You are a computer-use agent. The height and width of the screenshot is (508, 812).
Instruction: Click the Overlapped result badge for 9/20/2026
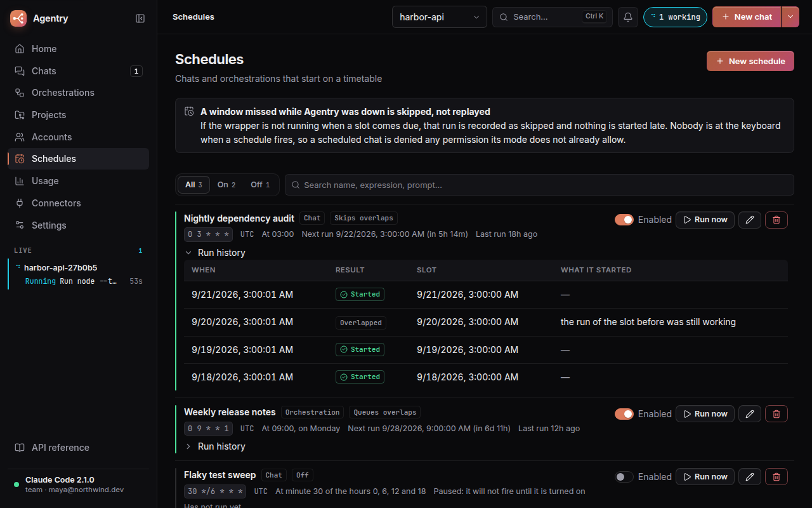(361, 323)
